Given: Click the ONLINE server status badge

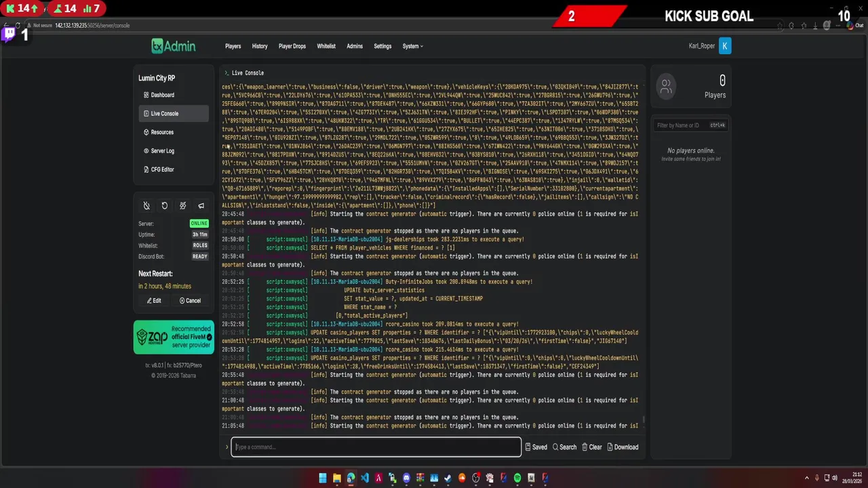Looking at the screenshot, I should 199,224.
